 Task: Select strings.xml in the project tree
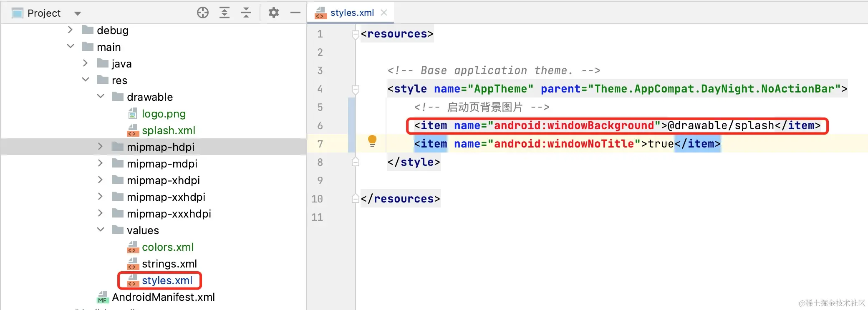pos(169,264)
